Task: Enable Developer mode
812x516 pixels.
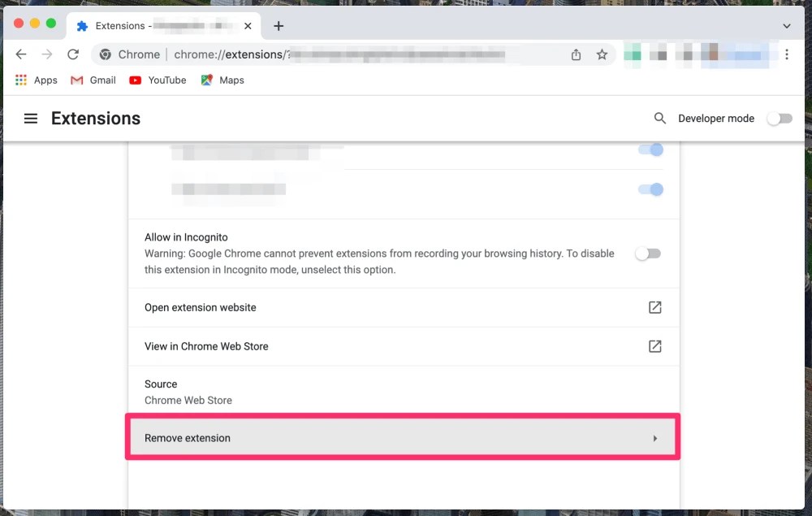Action: point(778,118)
